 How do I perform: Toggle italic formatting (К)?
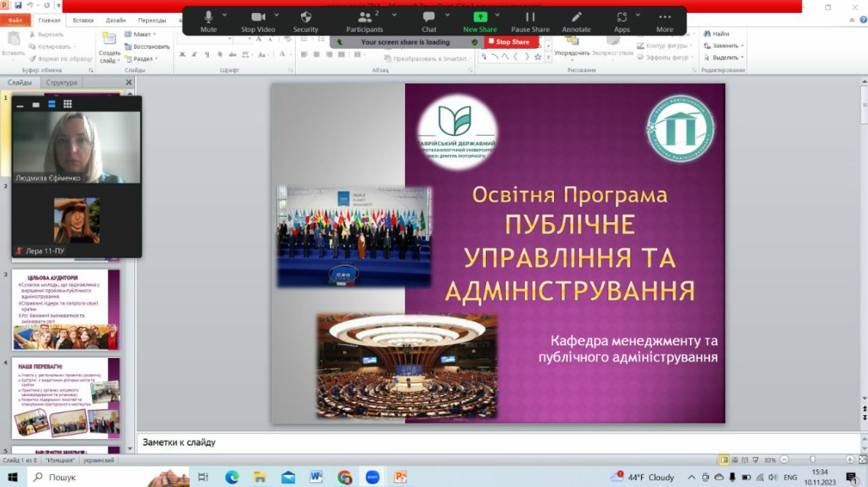coord(193,55)
